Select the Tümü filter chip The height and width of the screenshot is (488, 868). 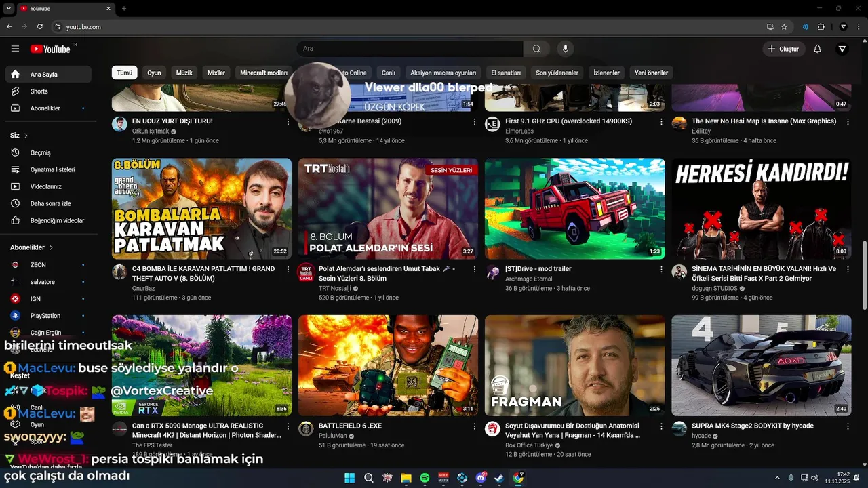click(x=125, y=73)
